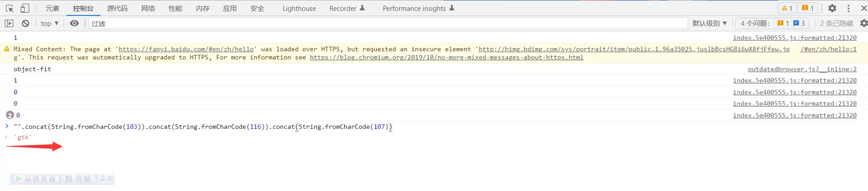This screenshot has height=191, width=868.
Task: Click the 过滤 filter input field
Action: coord(386,24)
